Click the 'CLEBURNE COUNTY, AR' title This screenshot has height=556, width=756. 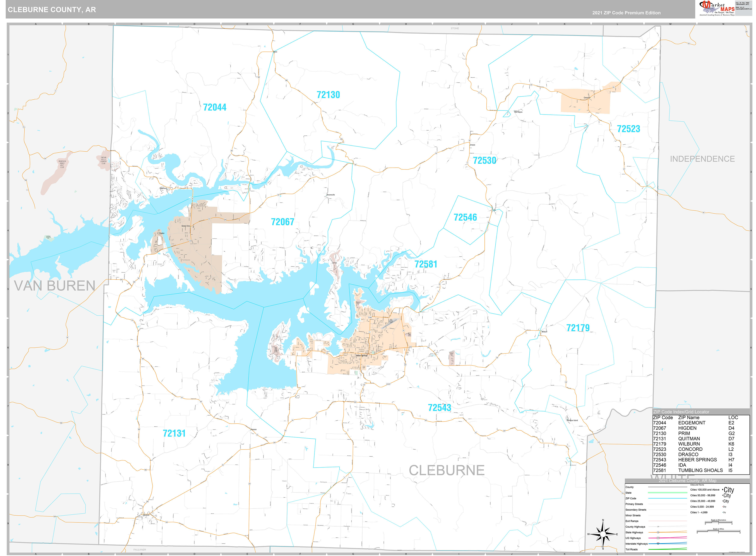coord(52,10)
